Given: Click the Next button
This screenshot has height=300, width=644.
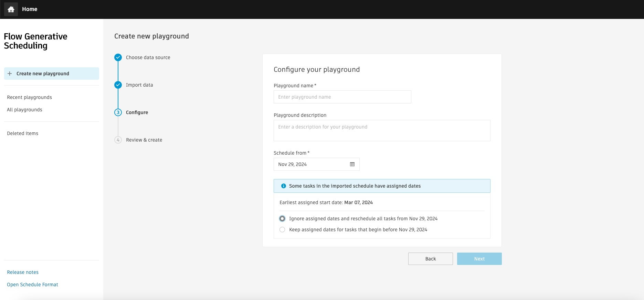Looking at the screenshot, I should coord(479,259).
